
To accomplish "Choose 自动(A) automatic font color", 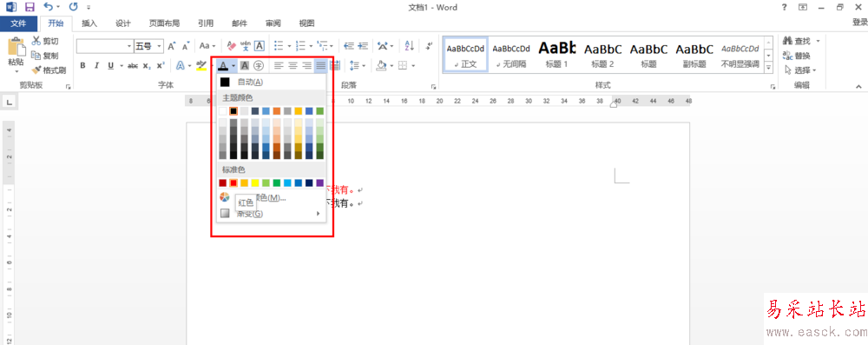I will tap(271, 82).
